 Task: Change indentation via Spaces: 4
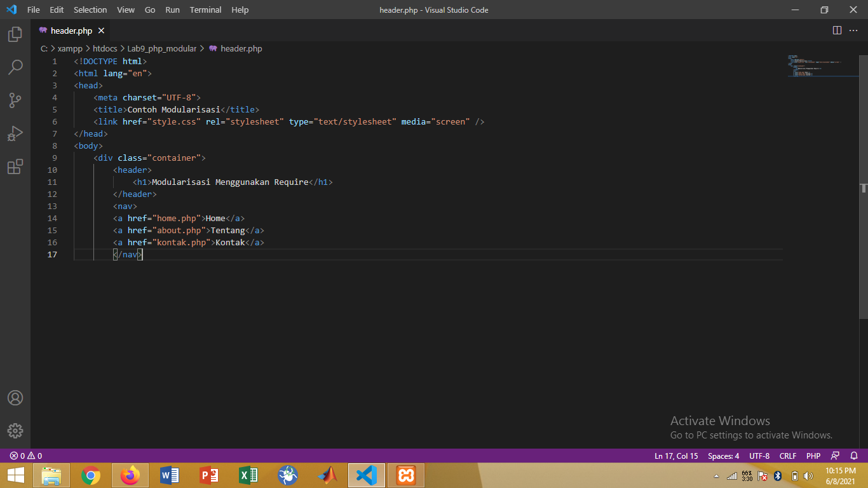click(x=724, y=456)
